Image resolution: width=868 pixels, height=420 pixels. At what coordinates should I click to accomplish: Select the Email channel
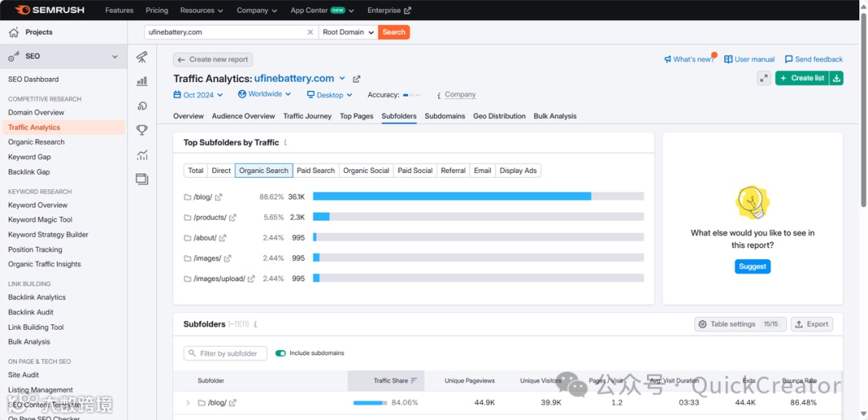482,171
